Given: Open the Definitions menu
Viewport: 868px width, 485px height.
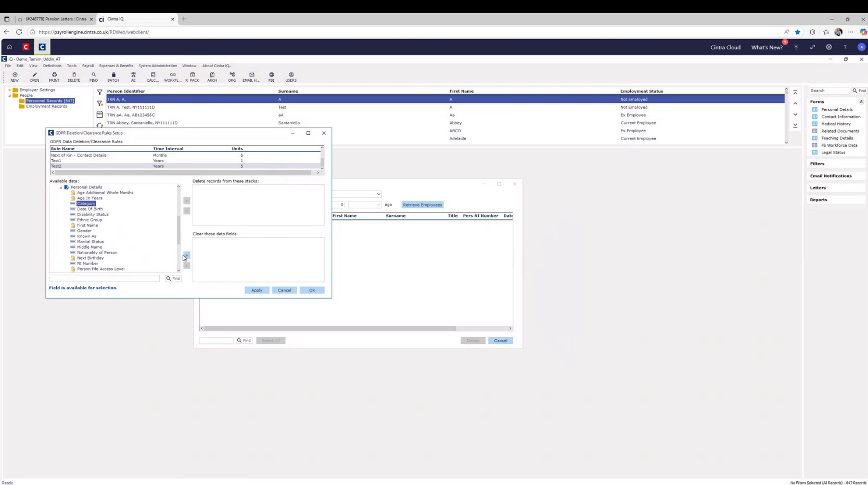Looking at the screenshot, I should click(x=52, y=66).
